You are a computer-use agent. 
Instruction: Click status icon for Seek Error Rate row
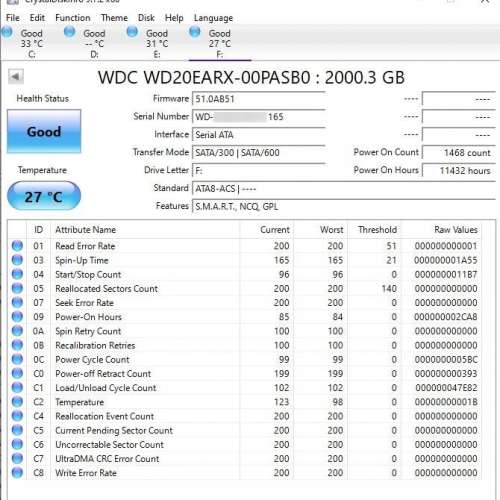pyautogui.click(x=17, y=303)
